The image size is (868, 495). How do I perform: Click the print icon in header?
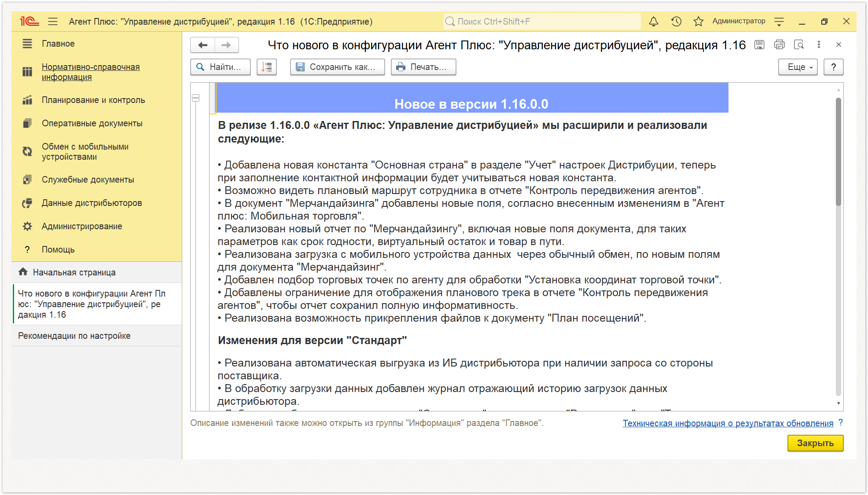[780, 44]
